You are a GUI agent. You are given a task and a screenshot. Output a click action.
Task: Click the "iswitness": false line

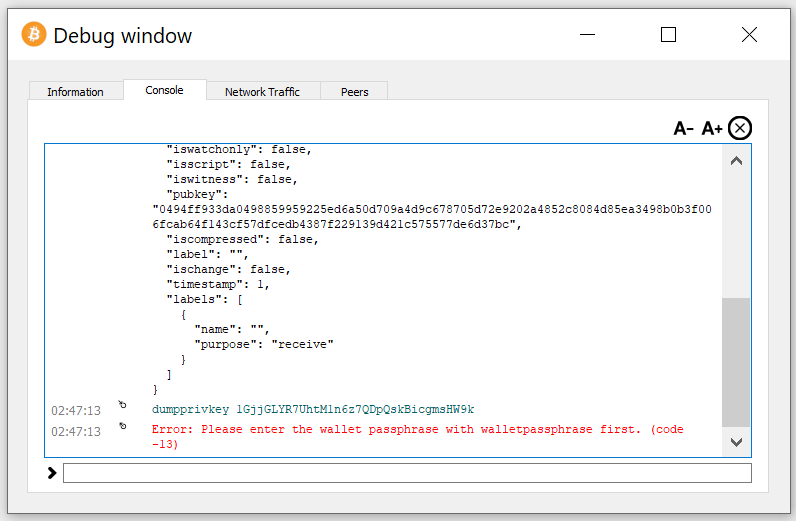pos(232,179)
